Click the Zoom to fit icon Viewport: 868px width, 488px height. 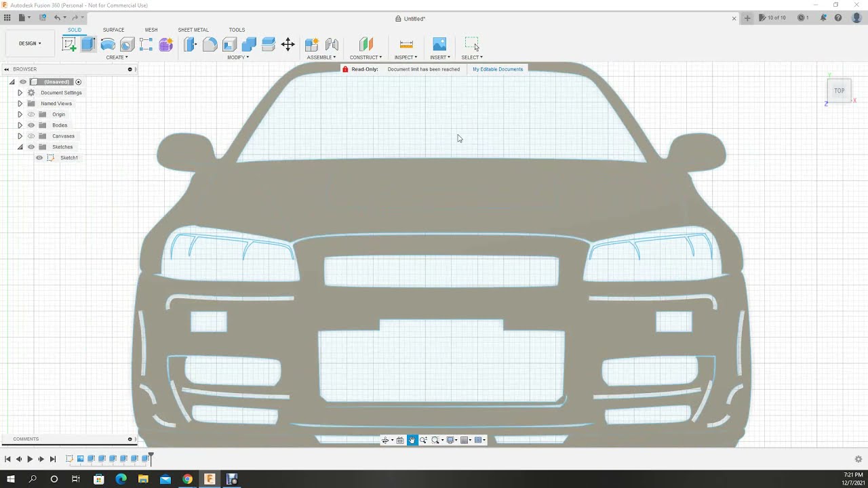(x=435, y=440)
